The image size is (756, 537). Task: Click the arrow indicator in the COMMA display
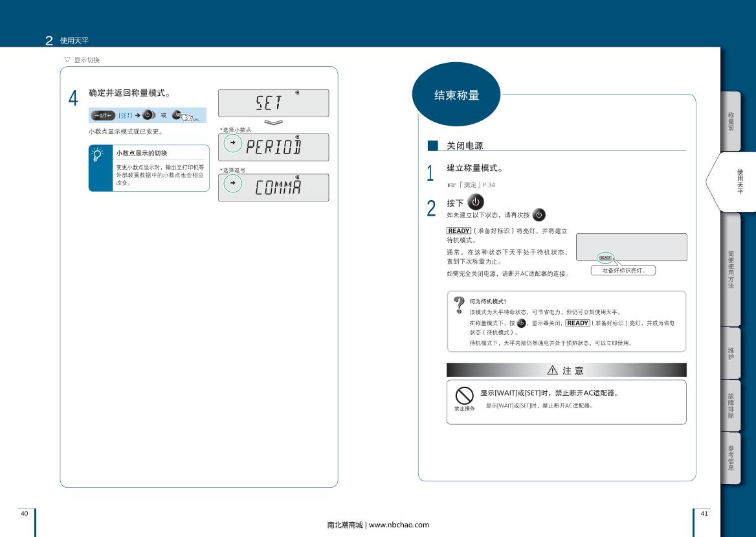[x=233, y=185]
